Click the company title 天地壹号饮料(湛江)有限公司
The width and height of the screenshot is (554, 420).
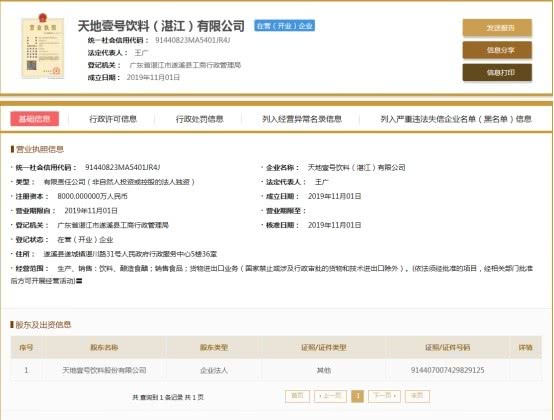(x=161, y=26)
